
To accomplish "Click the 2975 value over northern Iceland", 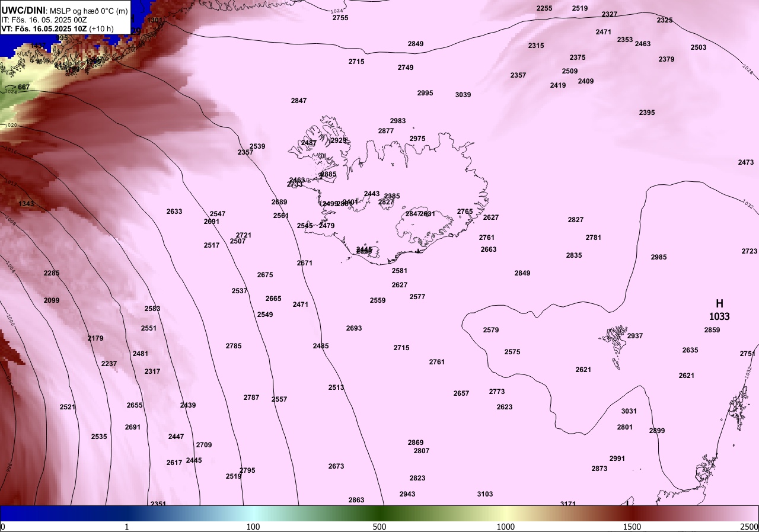I will 417,139.
